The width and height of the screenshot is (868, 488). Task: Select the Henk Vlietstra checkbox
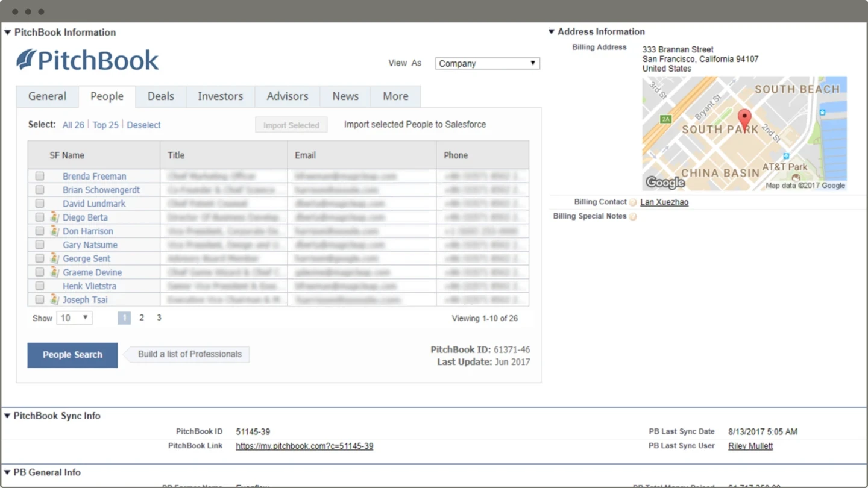click(x=40, y=286)
